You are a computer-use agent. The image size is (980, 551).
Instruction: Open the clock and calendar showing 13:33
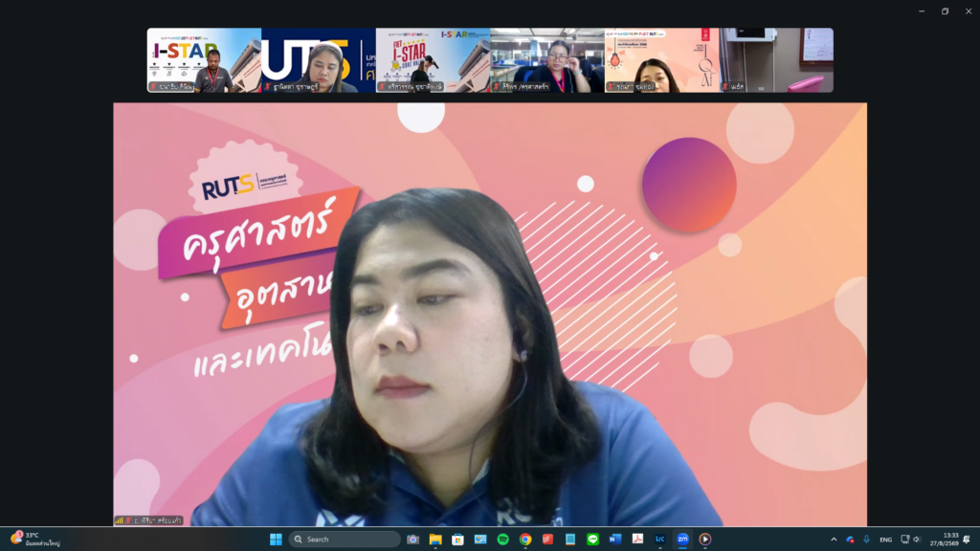click(x=944, y=540)
